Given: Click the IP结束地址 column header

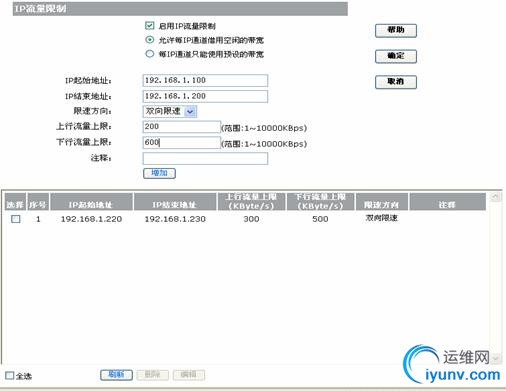Looking at the screenshot, I should click(x=175, y=202).
